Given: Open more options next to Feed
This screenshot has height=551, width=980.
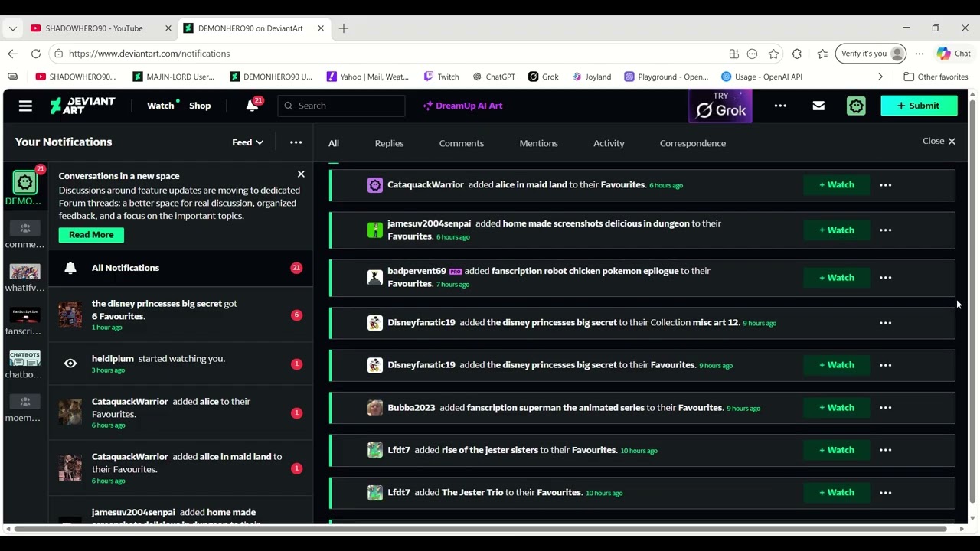Looking at the screenshot, I should pyautogui.click(x=296, y=142).
